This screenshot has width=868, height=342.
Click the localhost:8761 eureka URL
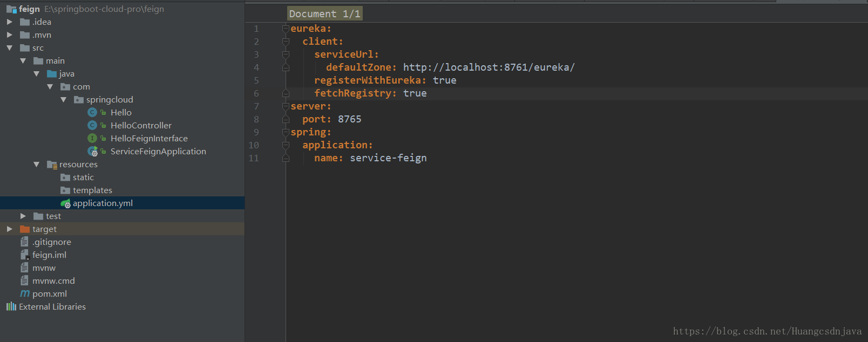pos(489,67)
